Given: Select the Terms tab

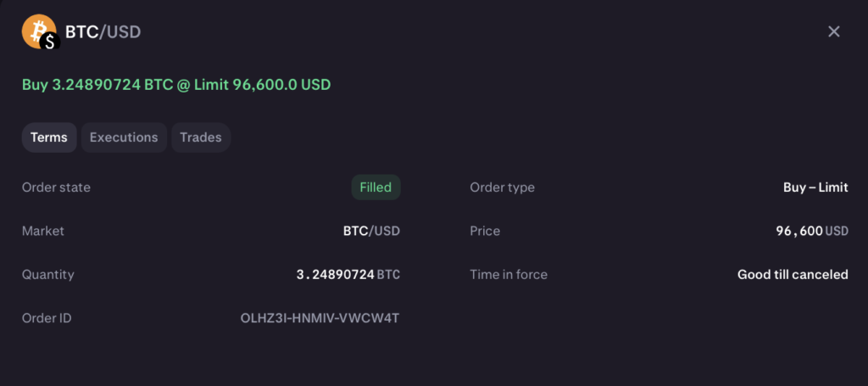Looking at the screenshot, I should tap(49, 137).
